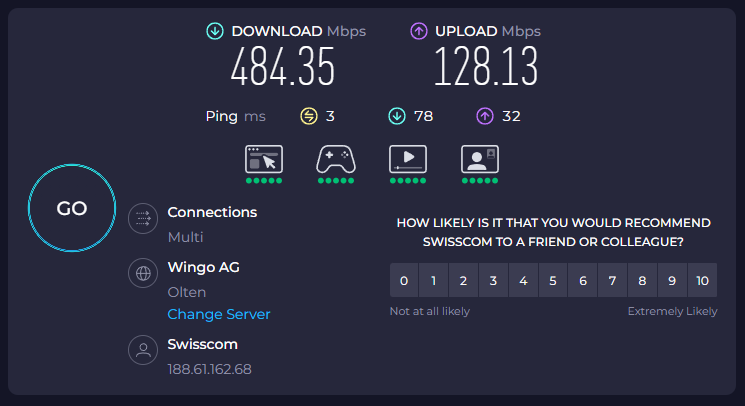
Task: Click the Change Server link
Action: click(x=219, y=314)
